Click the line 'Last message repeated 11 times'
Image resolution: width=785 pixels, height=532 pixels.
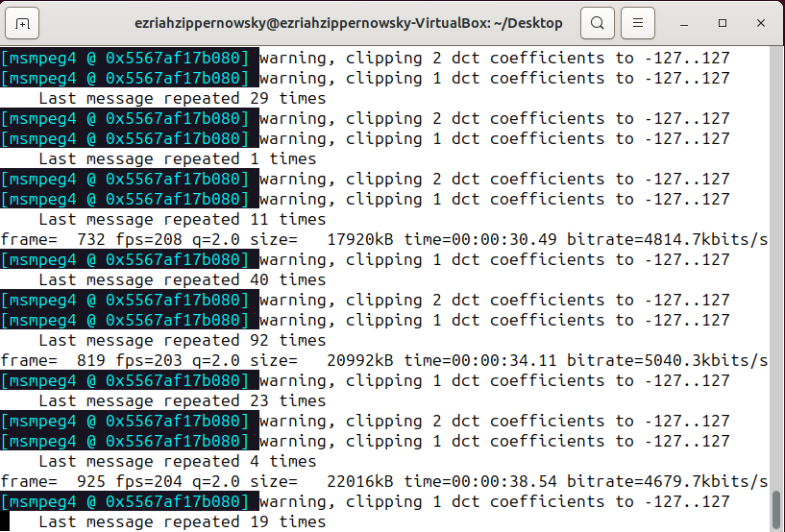coord(183,219)
